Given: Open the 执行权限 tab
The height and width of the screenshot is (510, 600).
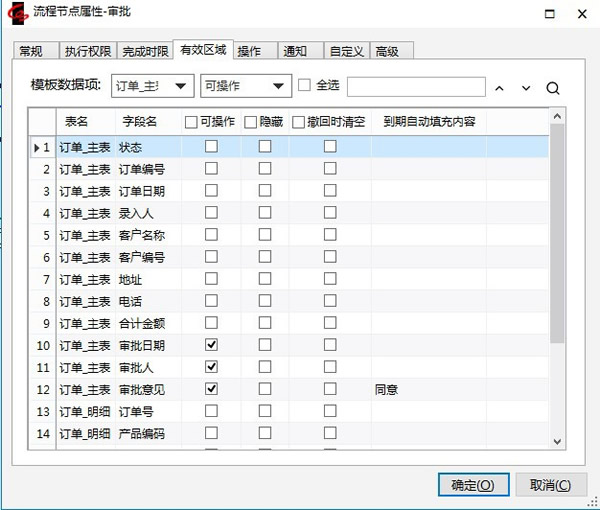Looking at the screenshot, I should [87, 51].
